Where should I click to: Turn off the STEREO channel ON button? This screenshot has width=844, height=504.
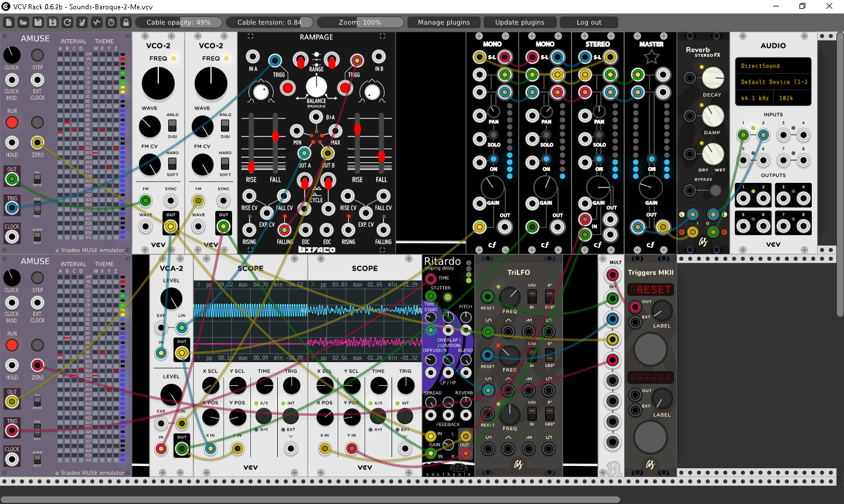599,159
